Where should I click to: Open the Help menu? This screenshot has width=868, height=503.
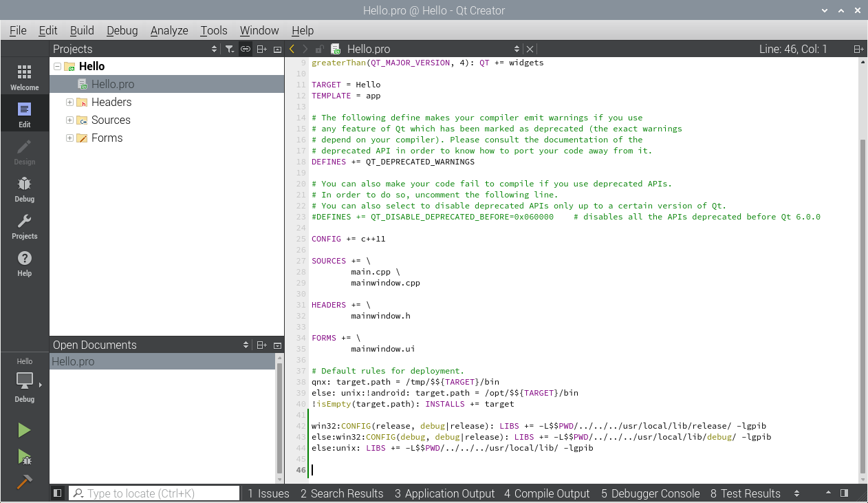303,30
